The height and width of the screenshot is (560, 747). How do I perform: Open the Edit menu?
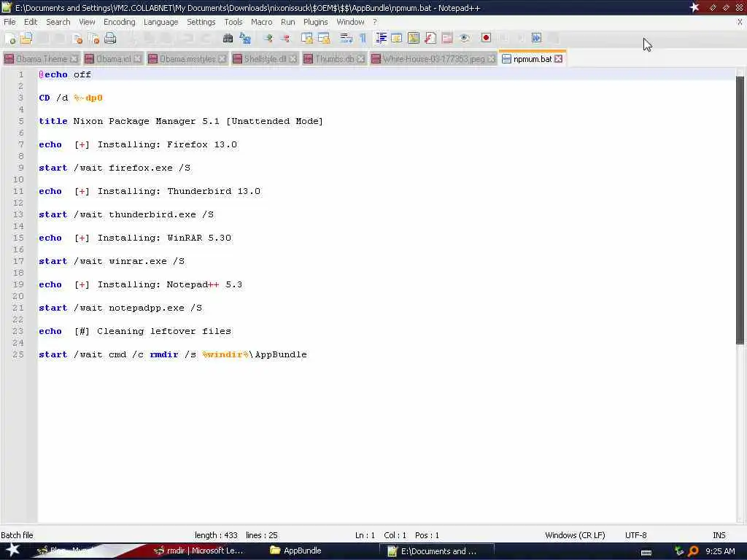pos(31,22)
